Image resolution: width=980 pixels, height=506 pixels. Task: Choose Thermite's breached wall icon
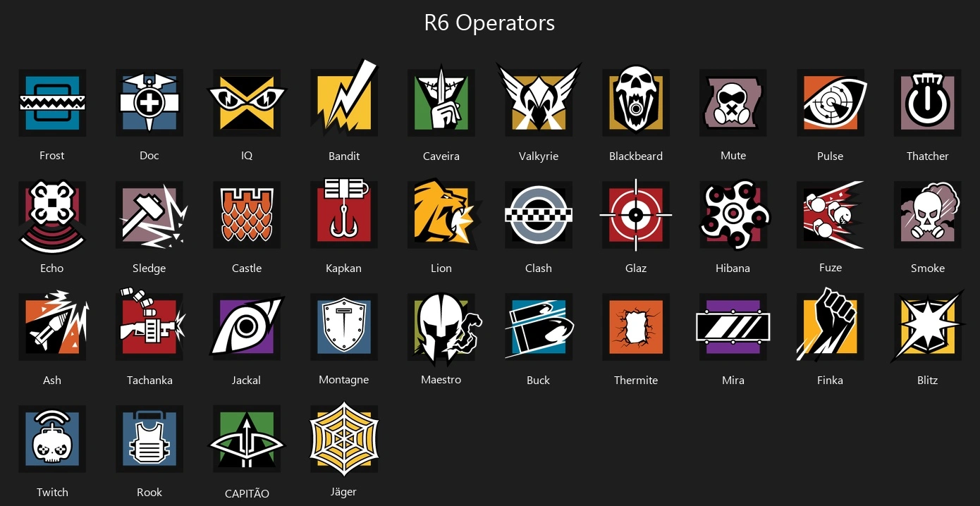point(636,327)
